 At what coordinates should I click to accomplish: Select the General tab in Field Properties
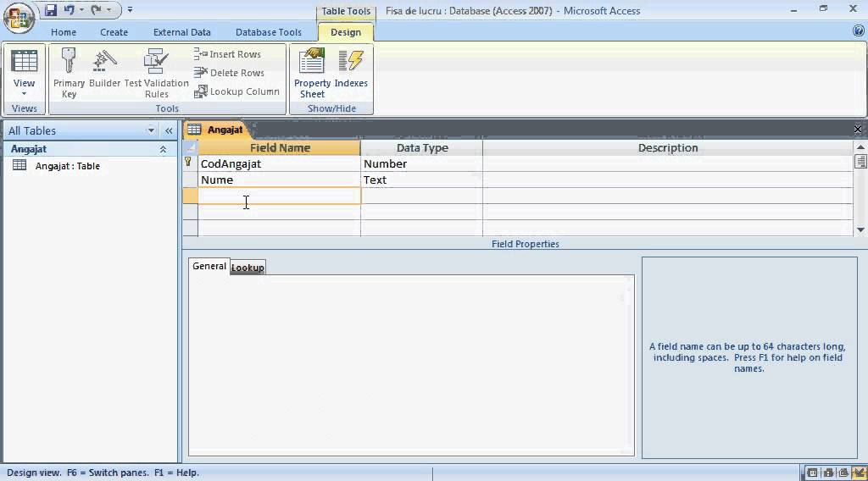point(209,266)
